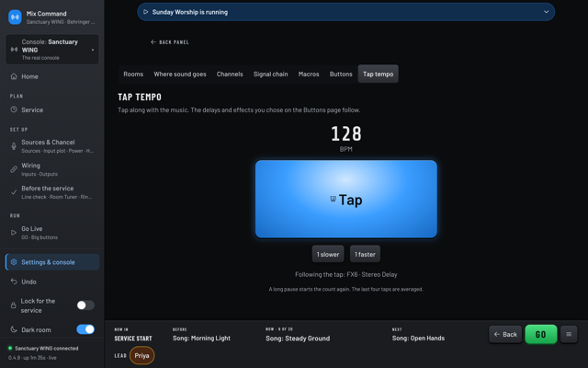The width and height of the screenshot is (588, 368).
Task: Click the Sources & Chancel microphone icon
Action: point(14,146)
